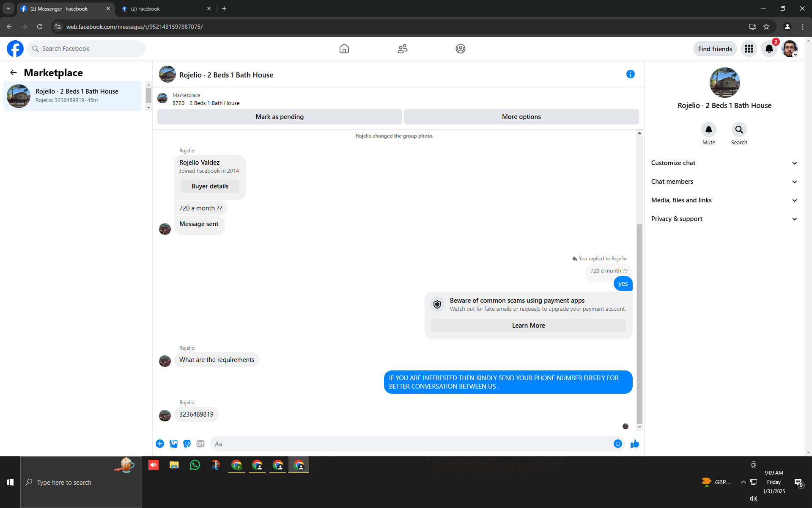Switch to Messenger | Facebook tab
The width and height of the screenshot is (812, 508).
click(66, 8)
